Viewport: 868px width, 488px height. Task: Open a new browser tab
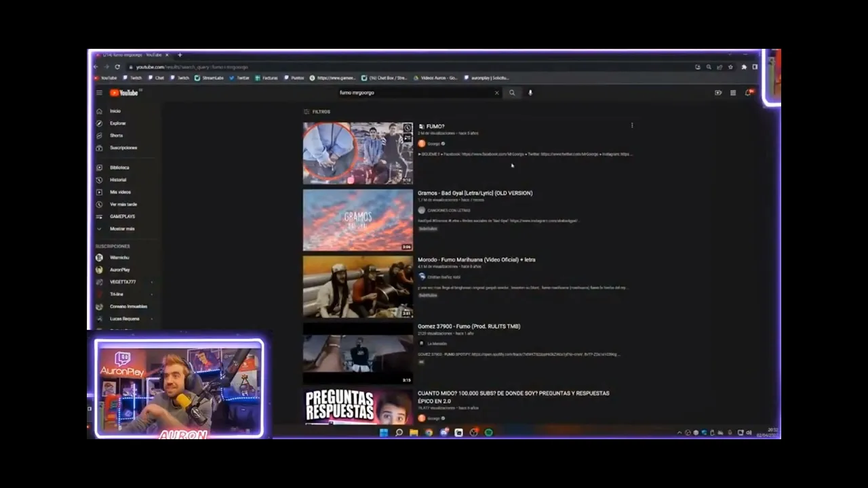[x=180, y=55]
